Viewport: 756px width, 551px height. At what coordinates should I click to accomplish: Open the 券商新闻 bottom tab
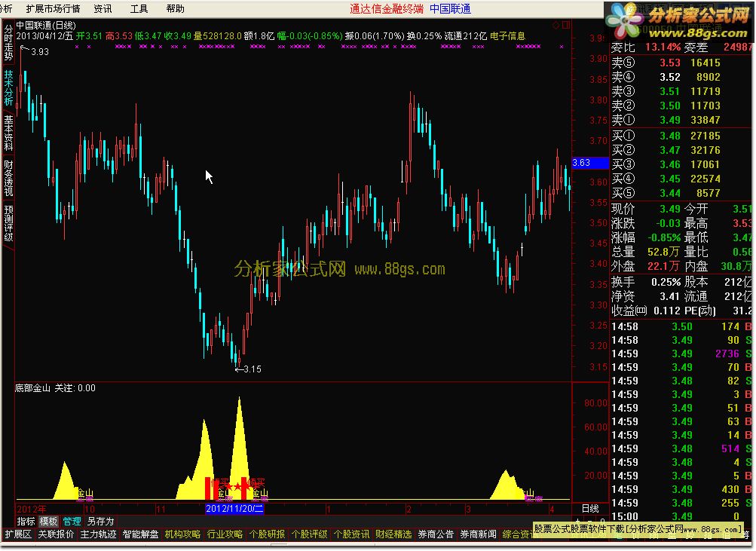click(x=478, y=534)
